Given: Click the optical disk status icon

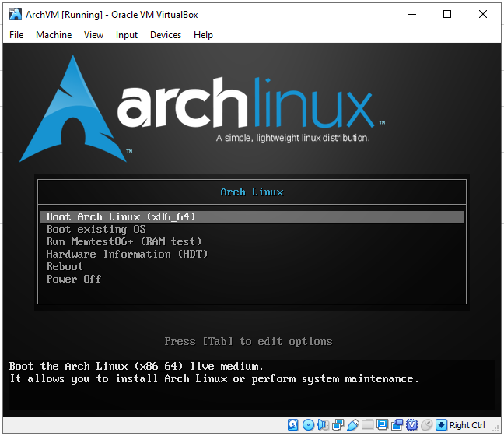Looking at the screenshot, I should pyautogui.click(x=308, y=425).
